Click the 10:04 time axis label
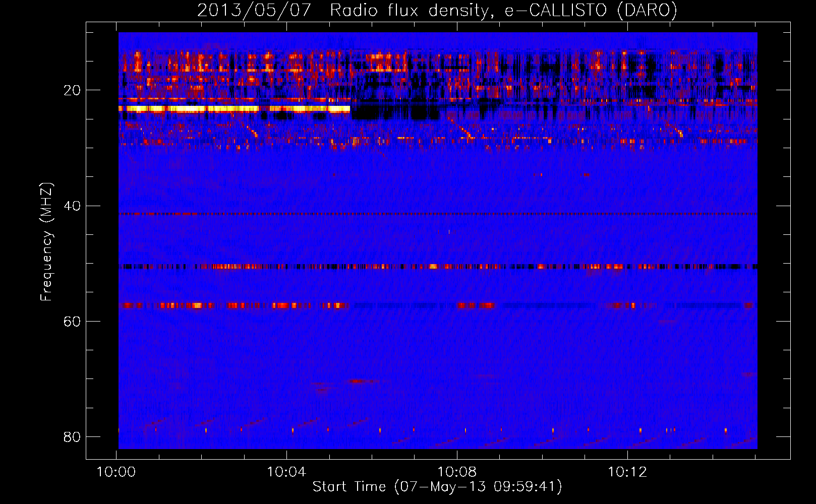 [x=286, y=472]
